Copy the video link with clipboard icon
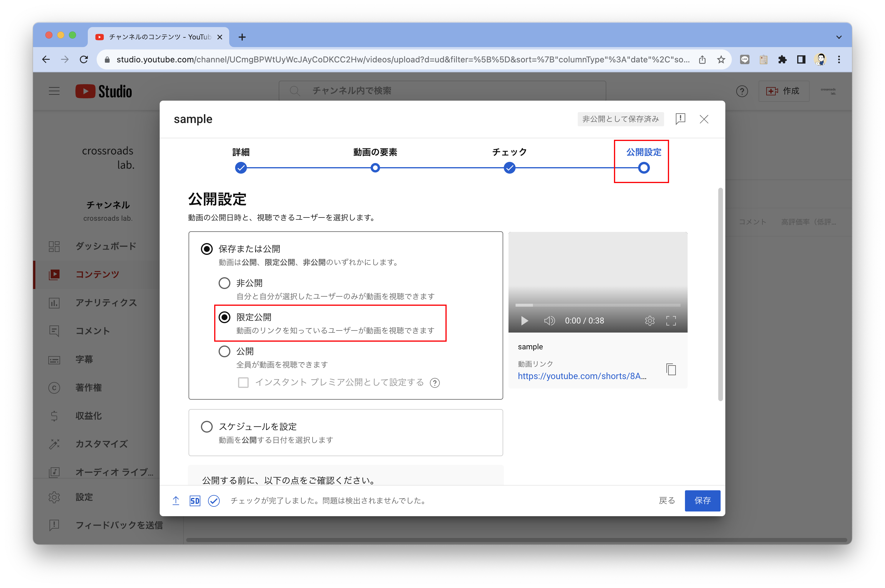The height and width of the screenshot is (588, 885). 671,369
